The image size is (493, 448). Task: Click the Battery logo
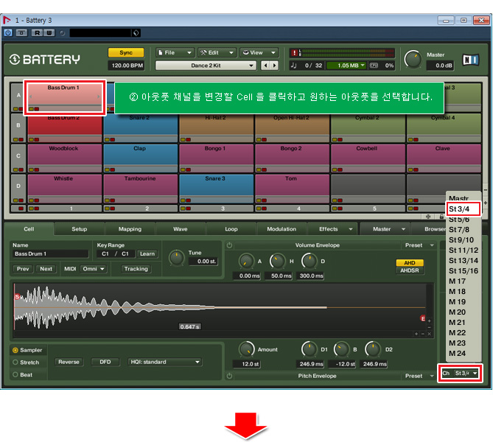44,59
